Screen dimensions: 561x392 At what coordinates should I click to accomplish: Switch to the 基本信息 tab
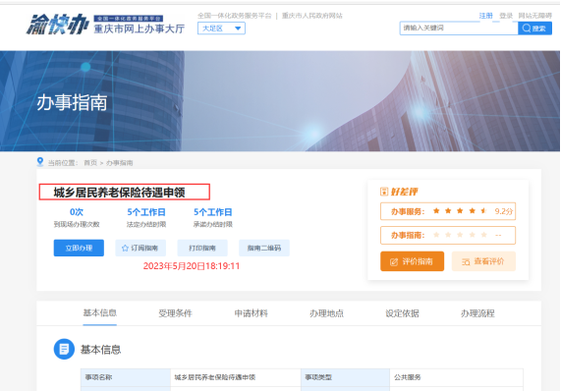point(100,313)
